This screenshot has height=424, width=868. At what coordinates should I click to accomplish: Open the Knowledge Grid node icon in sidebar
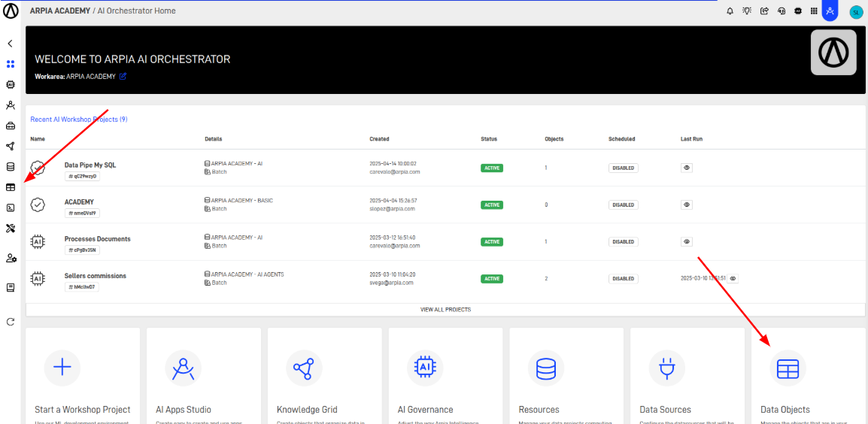[x=10, y=146]
